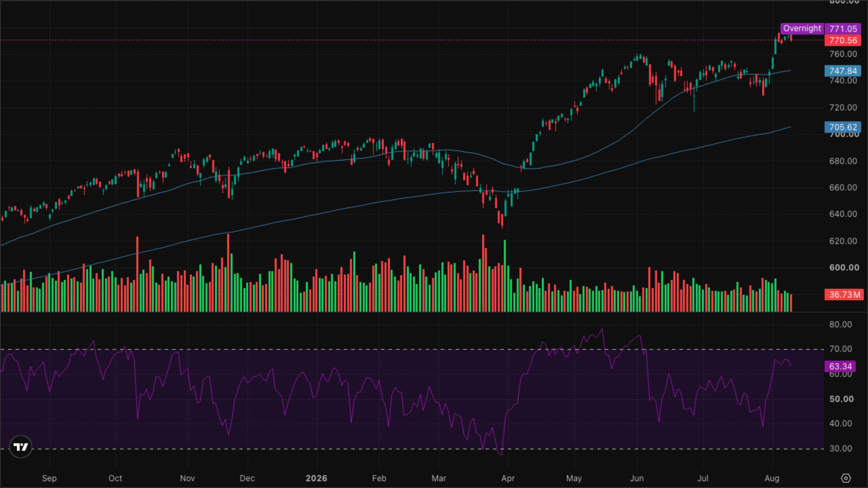Select the 80.00 RSI axis label
This screenshot has width=868, height=488.
[x=841, y=325]
